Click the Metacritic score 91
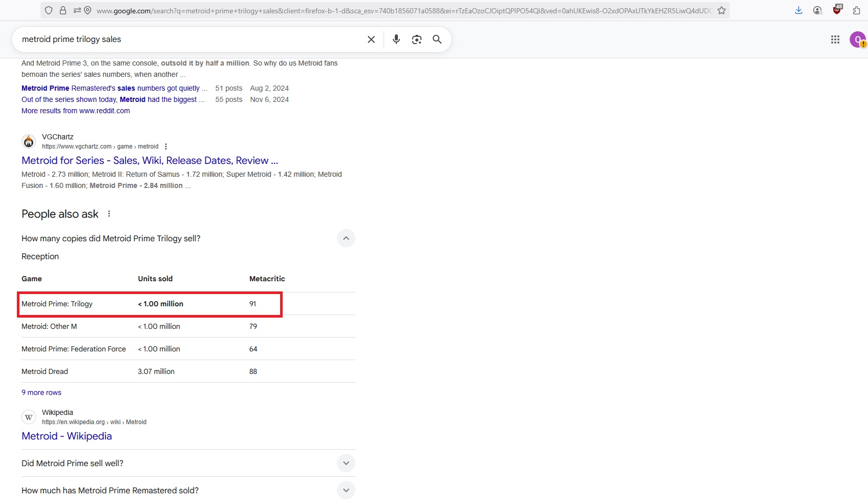 pyautogui.click(x=253, y=304)
